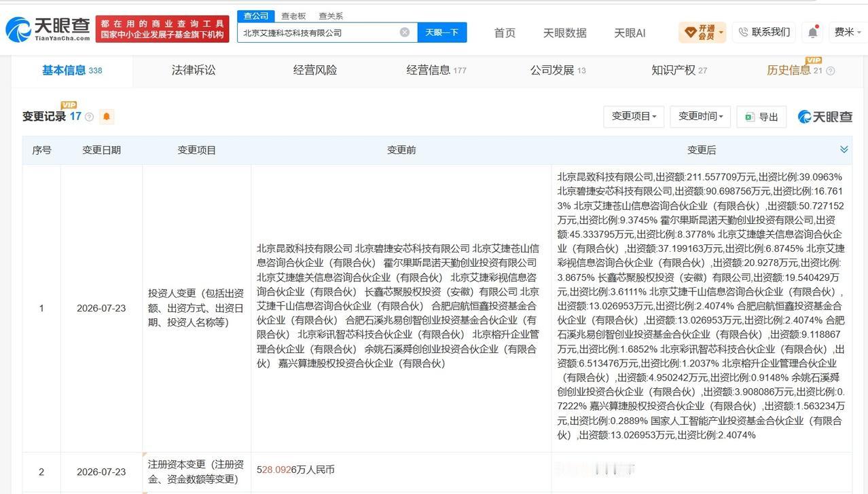Viewport: 868px width, 494px height.
Task: Click the Excel icon in 导出 button
Action: click(x=749, y=117)
